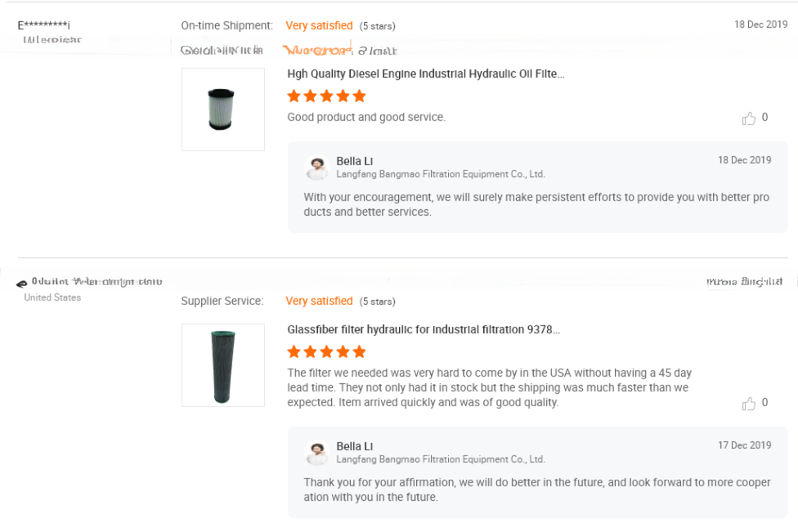Open the "Glassfiber filter hydraulic" product title link
Viewport: 798px width, 532px height.
423,330
